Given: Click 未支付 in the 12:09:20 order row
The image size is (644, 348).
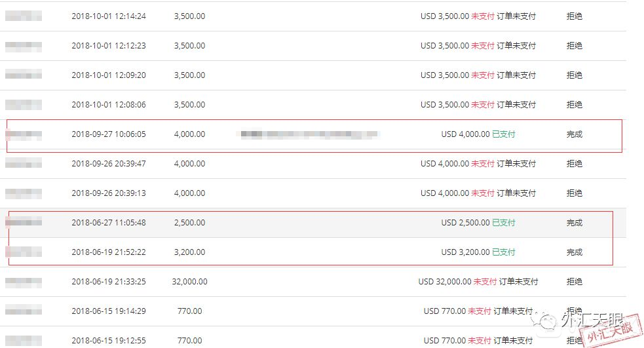Looking at the screenshot, I should click(483, 75).
